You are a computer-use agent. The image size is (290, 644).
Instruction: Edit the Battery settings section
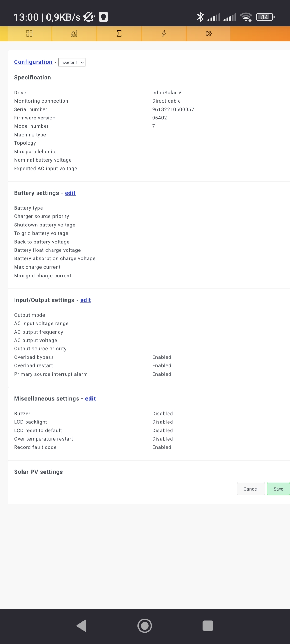70,193
